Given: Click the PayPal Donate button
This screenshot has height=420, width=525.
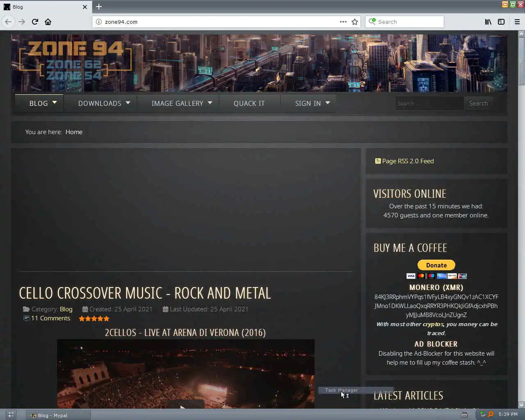Looking at the screenshot, I should (x=436, y=265).
